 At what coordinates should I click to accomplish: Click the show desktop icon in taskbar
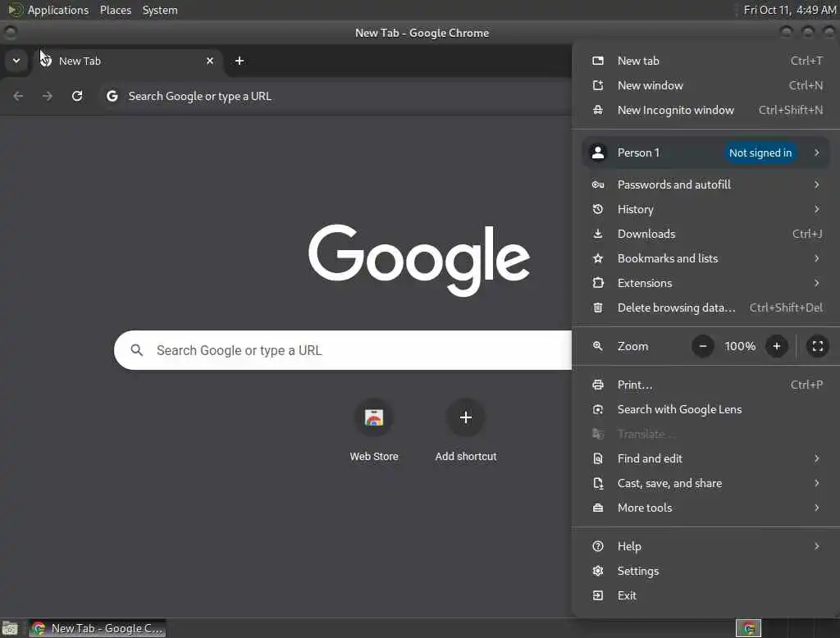click(10, 628)
